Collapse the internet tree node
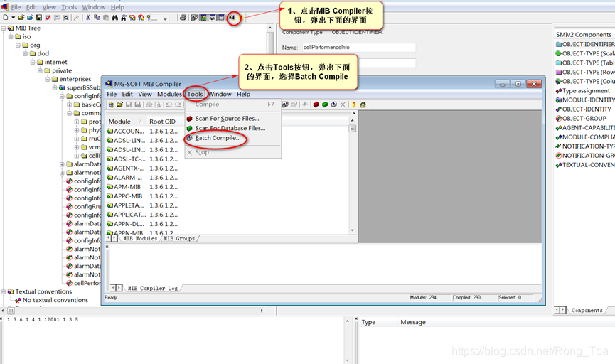 pos(33,62)
